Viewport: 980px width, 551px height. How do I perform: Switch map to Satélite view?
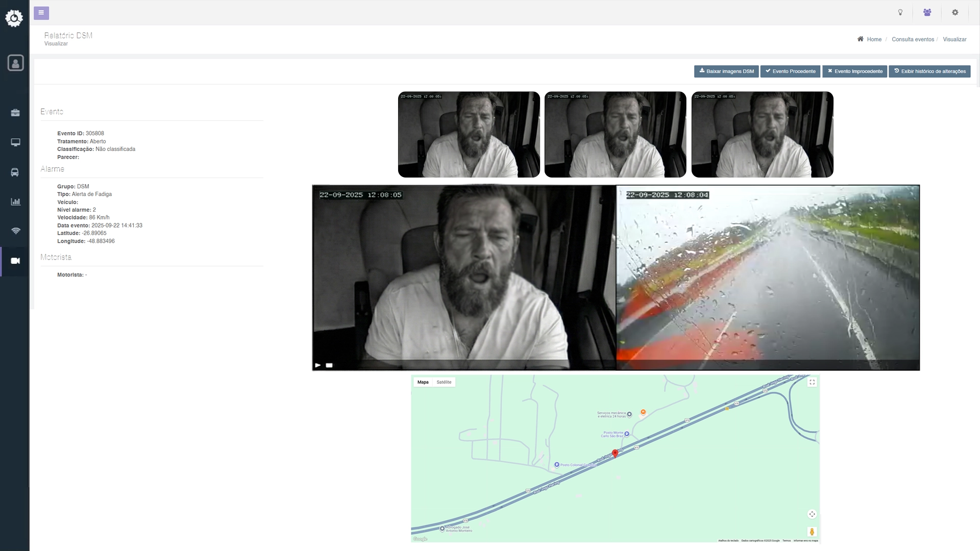pos(444,382)
